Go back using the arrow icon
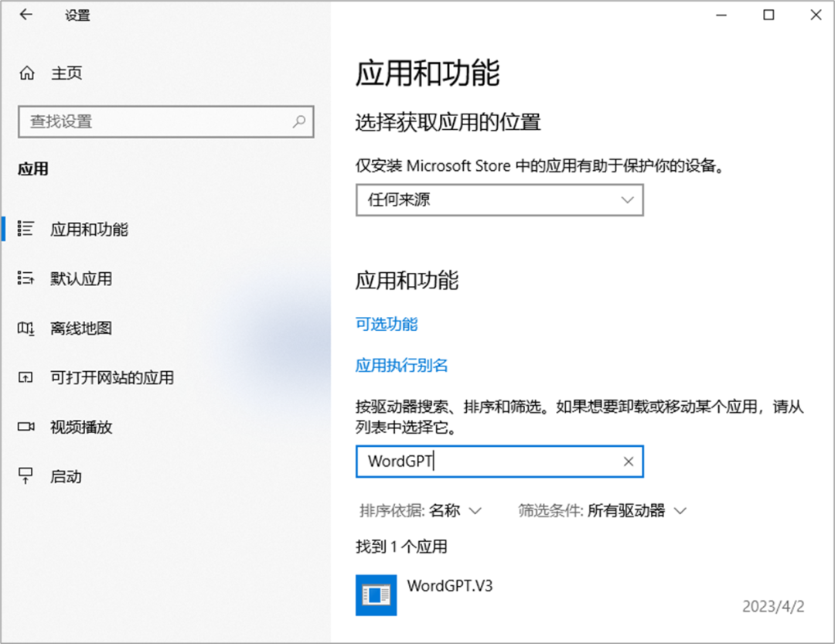The height and width of the screenshot is (644, 835). tap(26, 15)
